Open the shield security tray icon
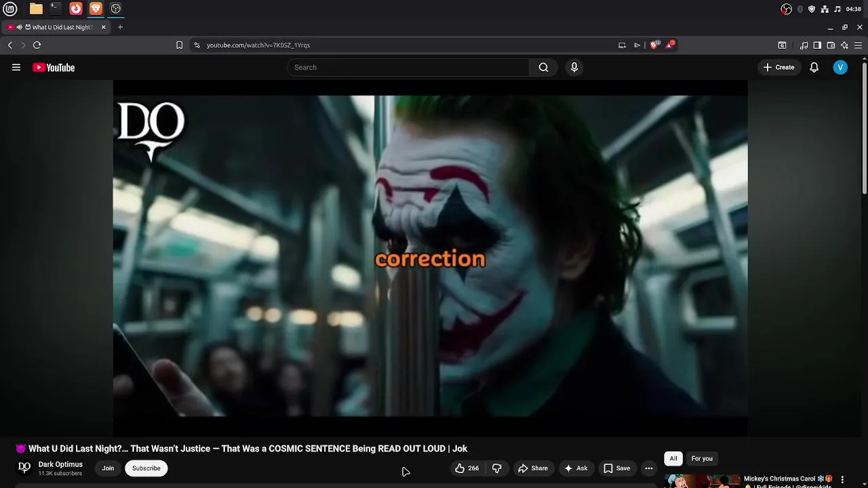 812,9
